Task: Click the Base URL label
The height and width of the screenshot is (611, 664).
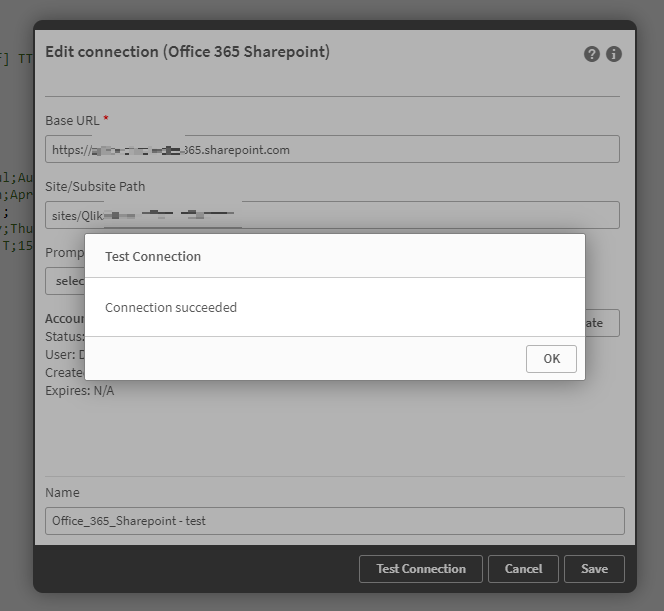Action: 73,120
